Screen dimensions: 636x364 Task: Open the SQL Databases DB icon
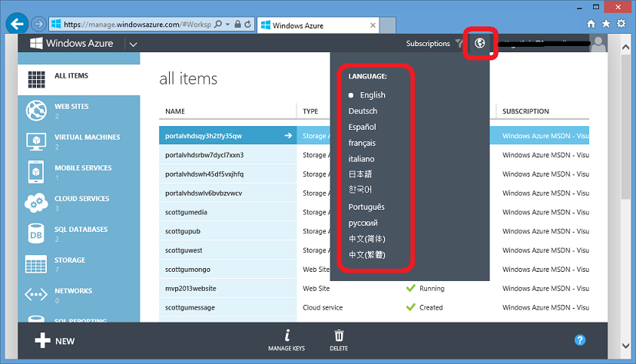click(36, 233)
